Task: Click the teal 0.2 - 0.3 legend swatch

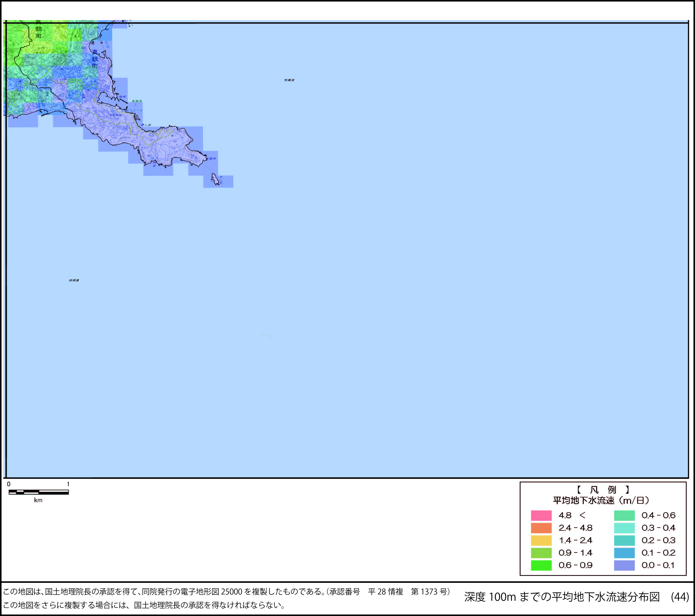Action: click(x=624, y=541)
